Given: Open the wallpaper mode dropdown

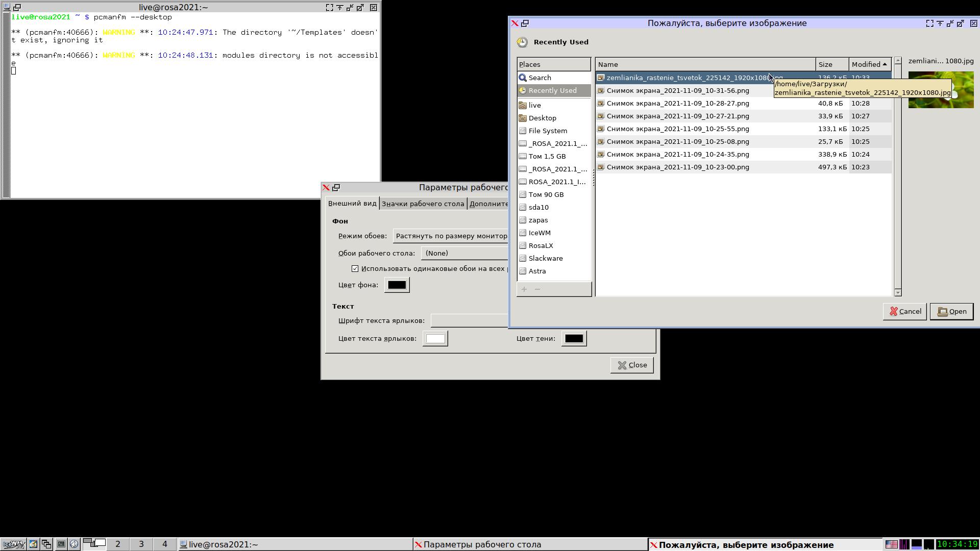Looking at the screenshot, I should pyautogui.click(x=451, y=236).
